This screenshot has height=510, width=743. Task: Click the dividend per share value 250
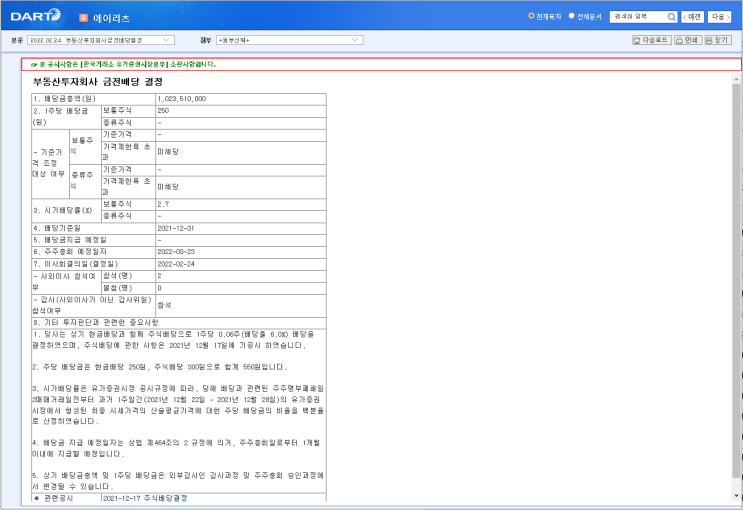coord(163,110)
